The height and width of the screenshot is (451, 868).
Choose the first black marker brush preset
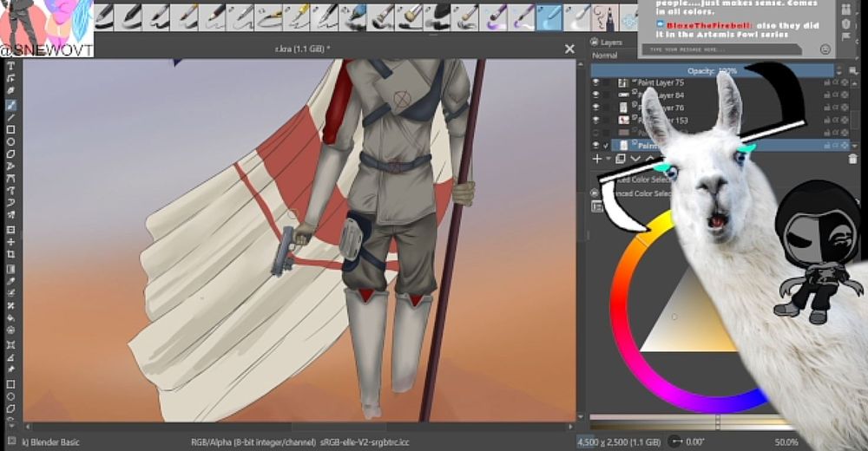[x=105, y=17]
